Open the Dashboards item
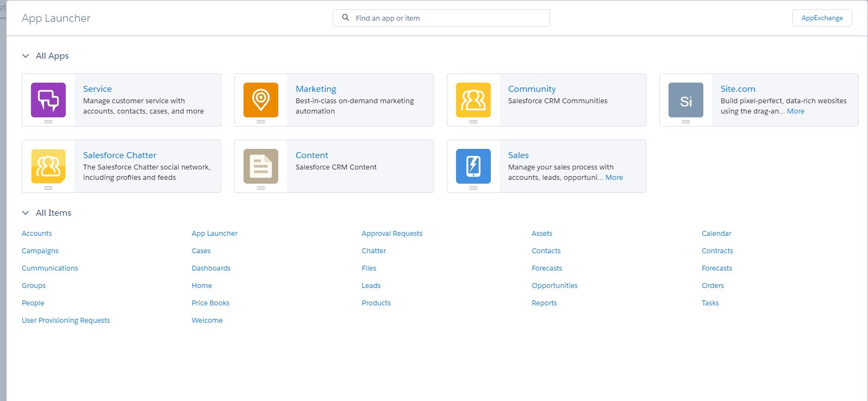Image resolution: width=868 pixels, height=401 pixels. [211, 268]
